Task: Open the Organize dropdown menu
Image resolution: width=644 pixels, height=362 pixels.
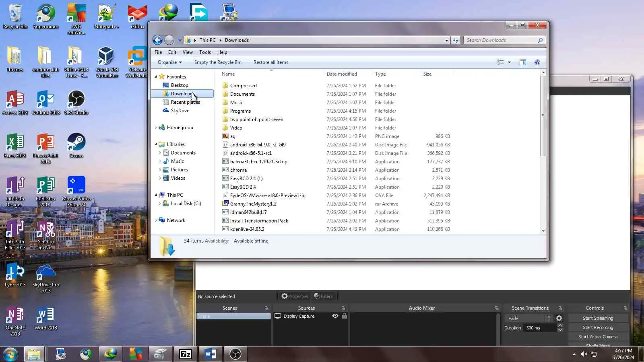Action: (170, 62)
